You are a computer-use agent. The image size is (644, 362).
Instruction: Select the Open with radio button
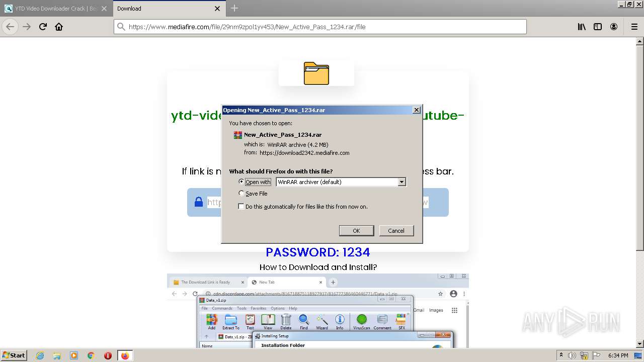(242, 182)
